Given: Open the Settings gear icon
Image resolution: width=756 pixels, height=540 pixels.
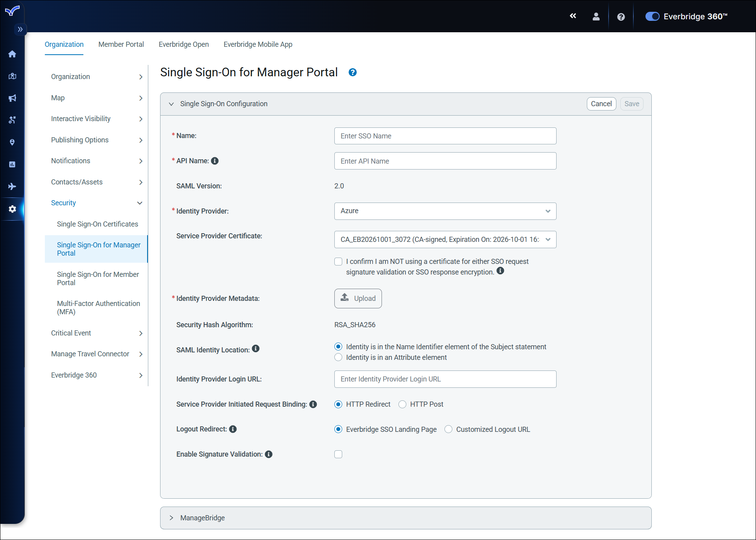Looking at the screenshot, I should [12, 209].
